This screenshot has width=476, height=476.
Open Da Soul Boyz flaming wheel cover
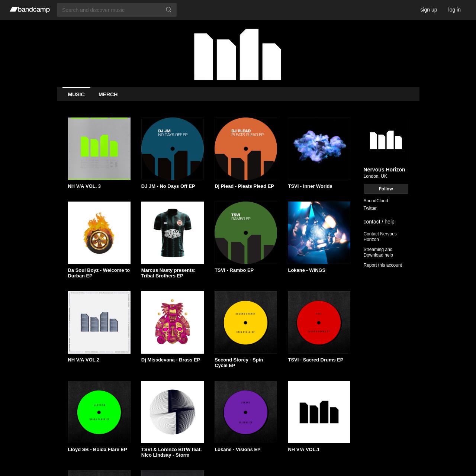(99, 233)
